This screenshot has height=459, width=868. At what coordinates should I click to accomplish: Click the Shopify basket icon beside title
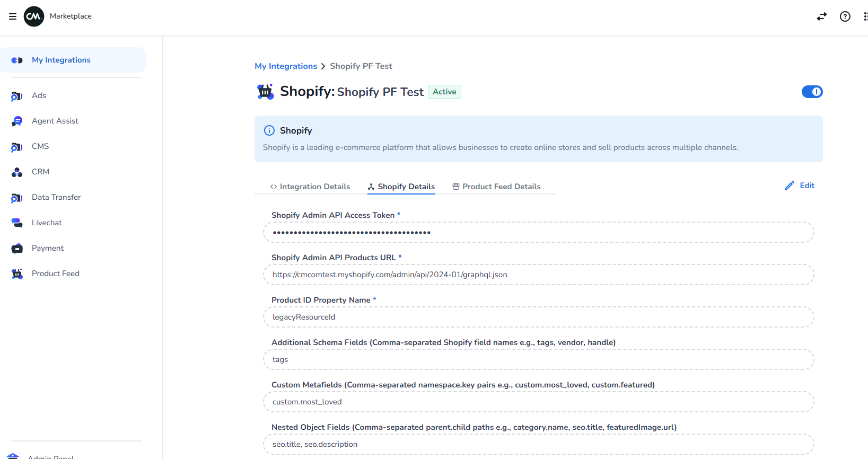coord(265,92)
